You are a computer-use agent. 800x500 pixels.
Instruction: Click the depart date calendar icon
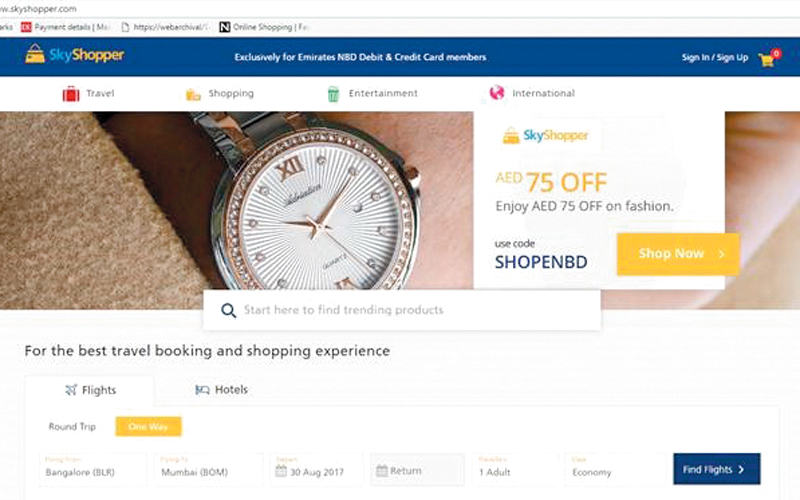283,471
